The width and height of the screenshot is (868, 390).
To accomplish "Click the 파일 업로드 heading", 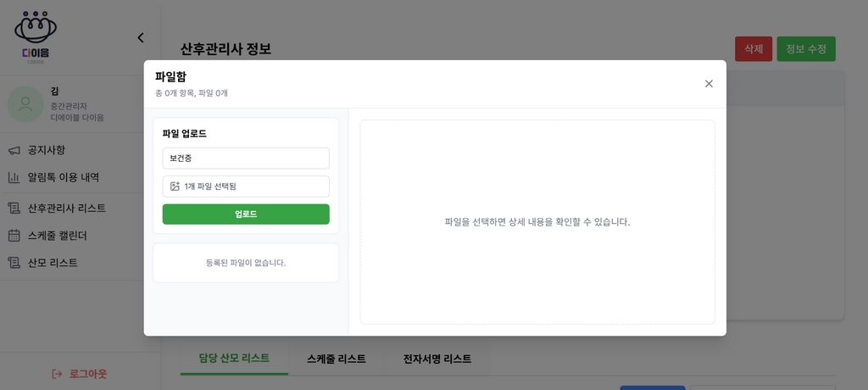I will [184, 133].
